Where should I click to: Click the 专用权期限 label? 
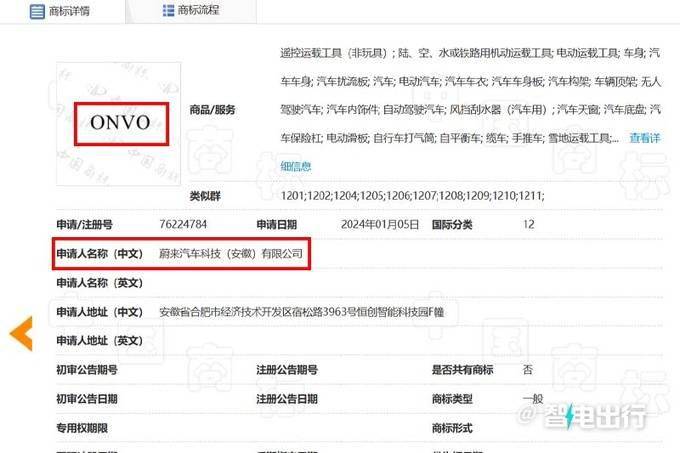(82, 428)
